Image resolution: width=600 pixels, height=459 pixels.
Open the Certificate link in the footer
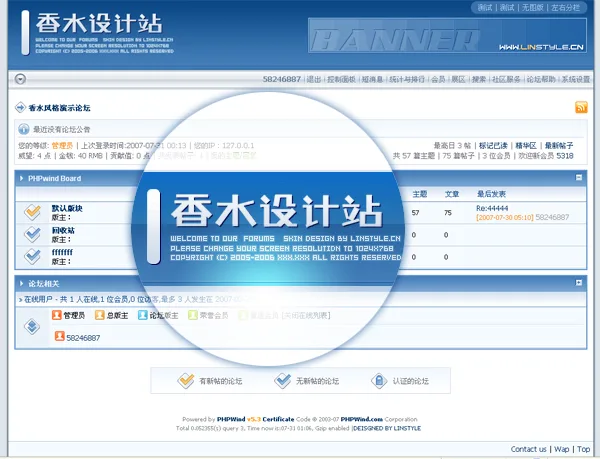[278, 419]
